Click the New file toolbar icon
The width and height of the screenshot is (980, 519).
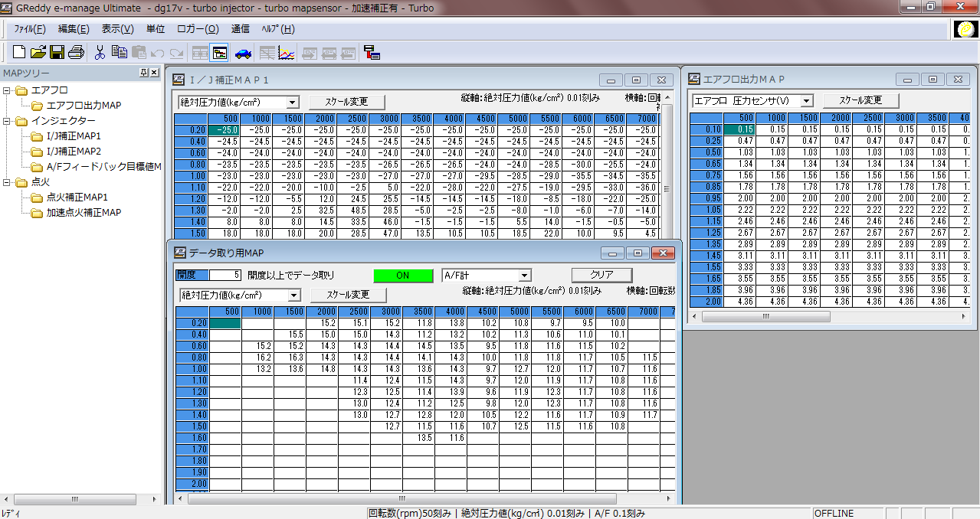[19, 53]
